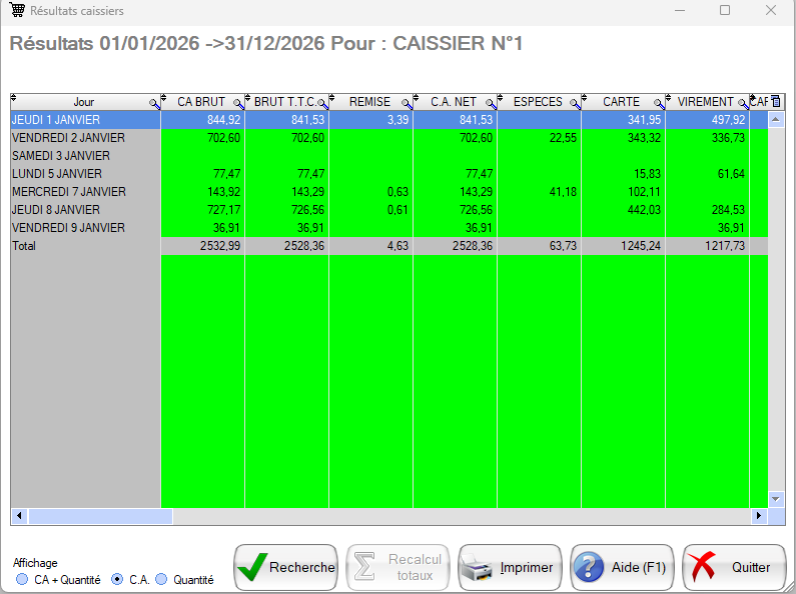Screen dimensions: 796x594
Task: Click the Recherche button
Action: coord(286,568)
